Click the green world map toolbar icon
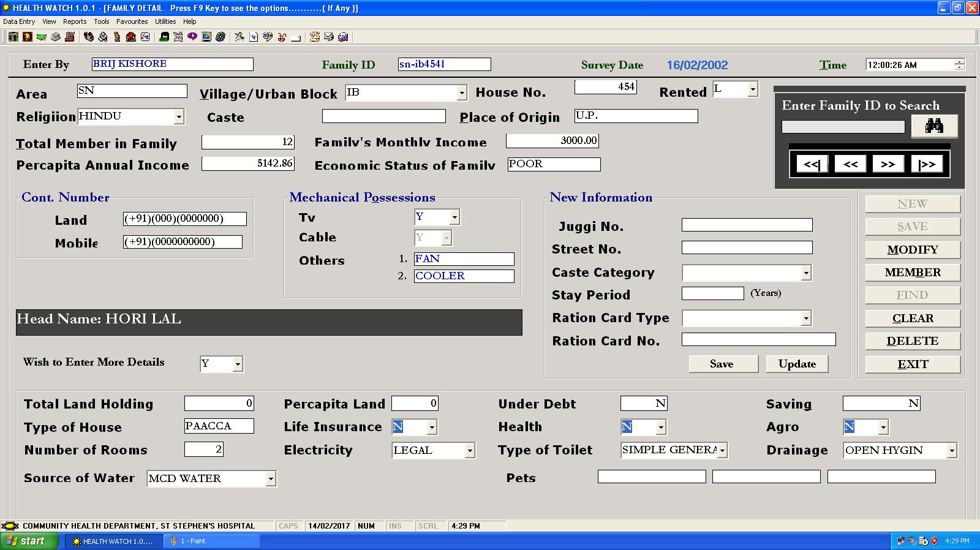This screenshot has width=980, height=550. pos(42,37)
